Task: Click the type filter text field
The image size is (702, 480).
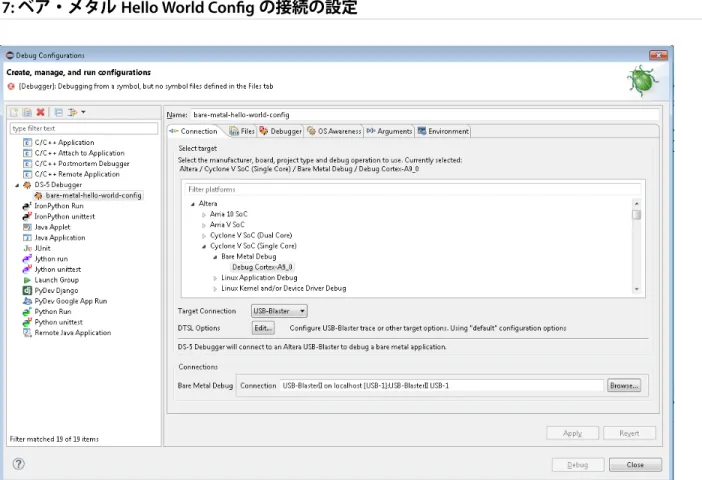Action: point(84,129)
